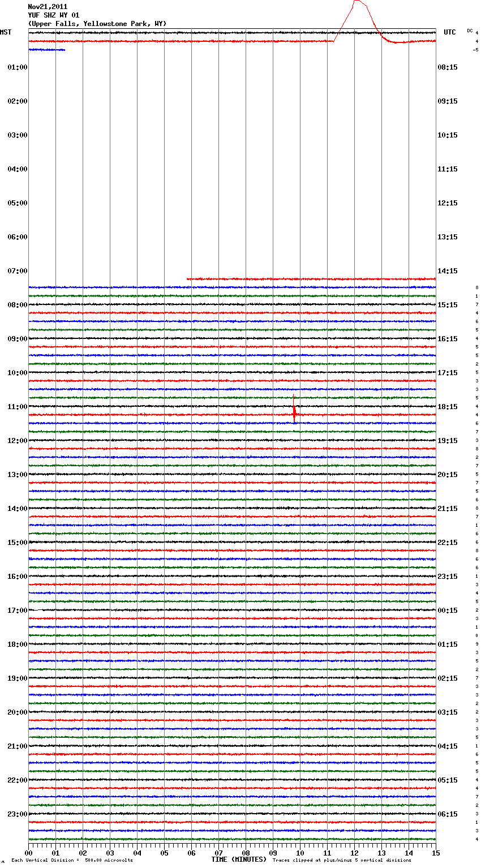Select the 14:00 MST time label
Image resolution: width=481 pixels, height=868 pixels.
tap(18, 509)
